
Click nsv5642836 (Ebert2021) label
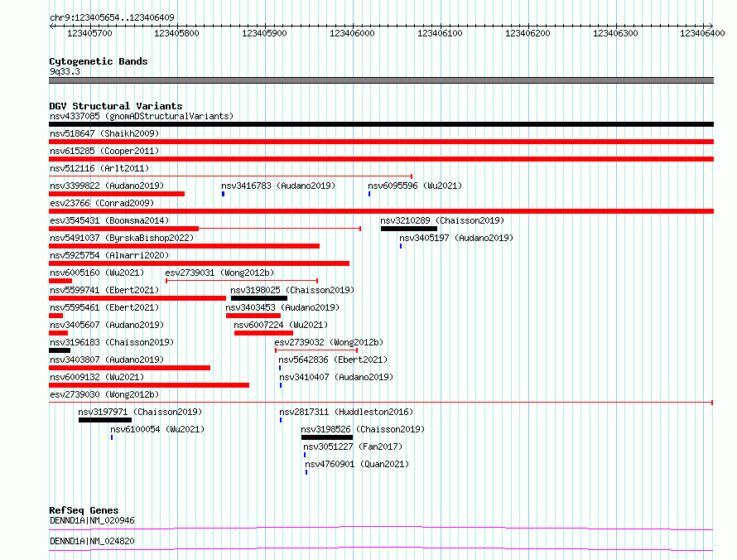coord(333,360)
